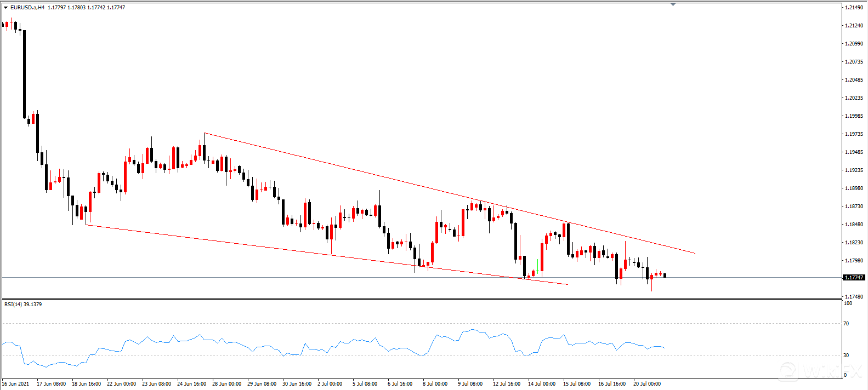Click the 1.21490 price on the axis
Viewport: 868px width, 390px height.
pyautogui.click(x=854, y=8)
